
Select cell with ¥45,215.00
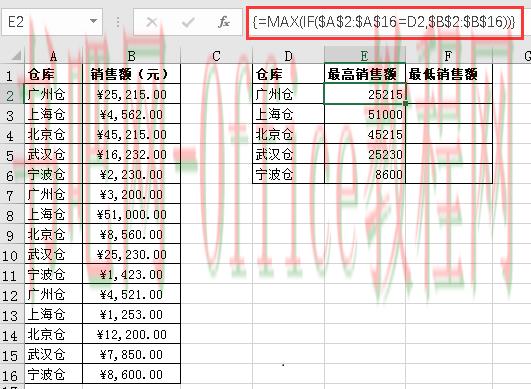tap(131, 134)
